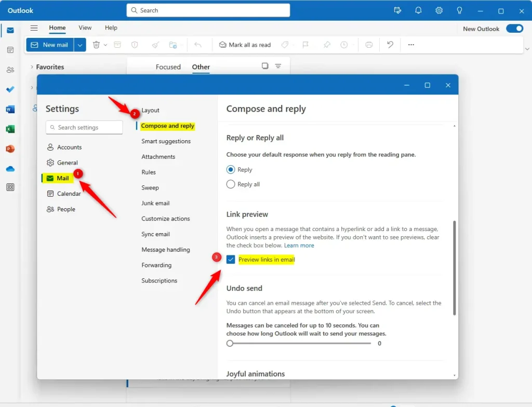
Task: Show the Focused inbox tab
Action: click(x=168, y=67)
